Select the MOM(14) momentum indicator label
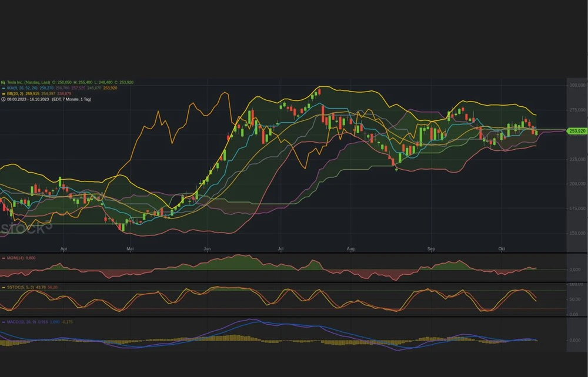This screenshot has width=588, height=377. [15, 258]
